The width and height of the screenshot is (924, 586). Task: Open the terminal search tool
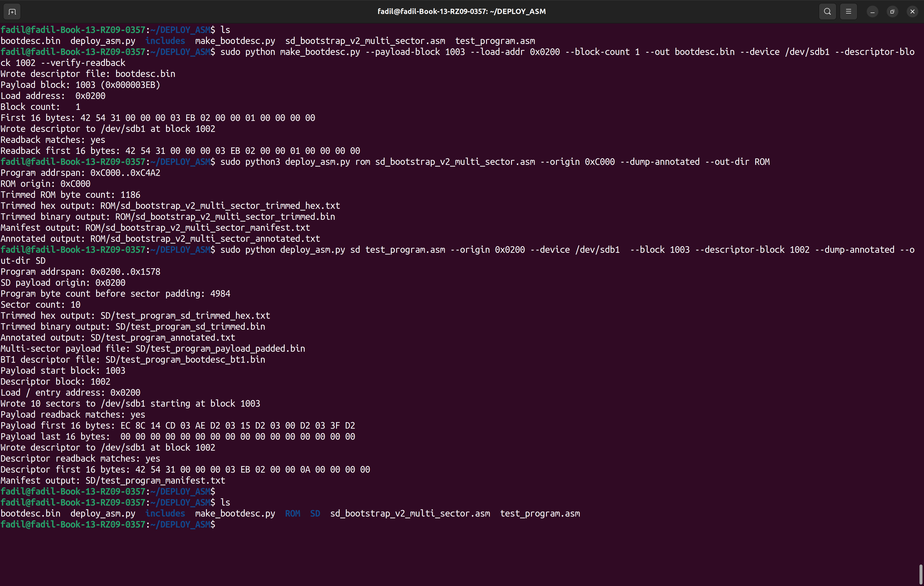[x=827, y=11]
